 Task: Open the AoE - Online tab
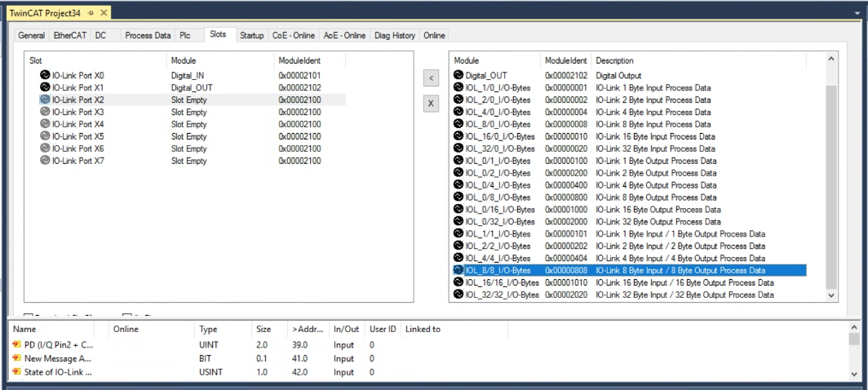(x=344, y=35)
